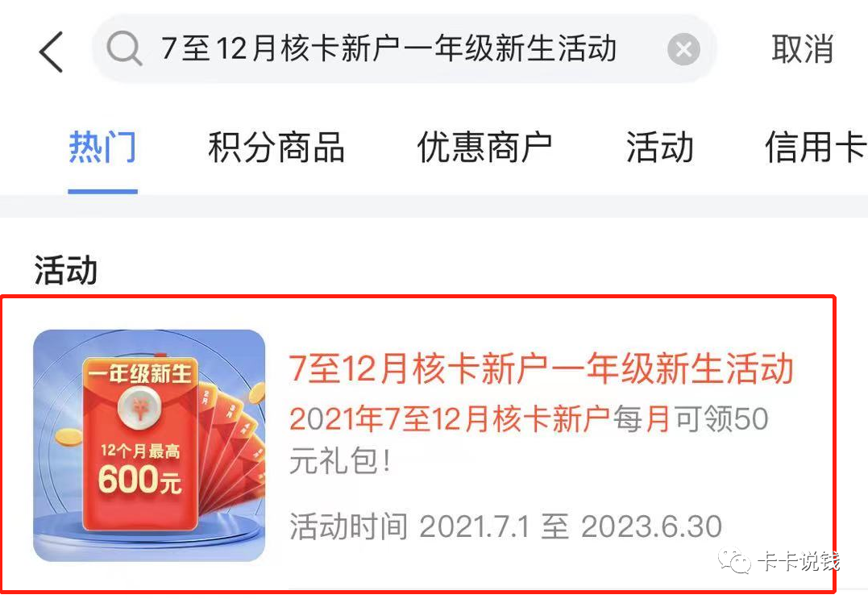This screenshot has height=599, width=868.
Task: Click the magnifying glass search icon
Action: tap(124, 48)
